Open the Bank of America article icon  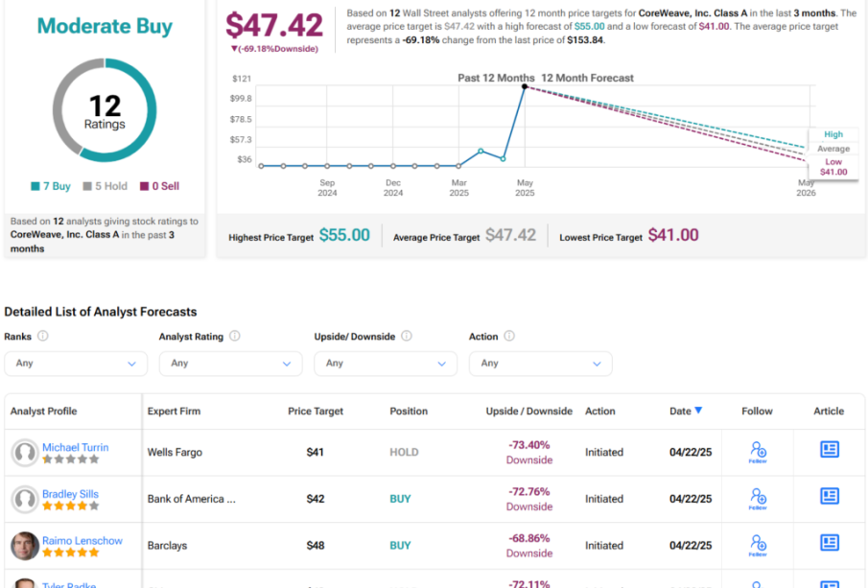tap(830, 497)
